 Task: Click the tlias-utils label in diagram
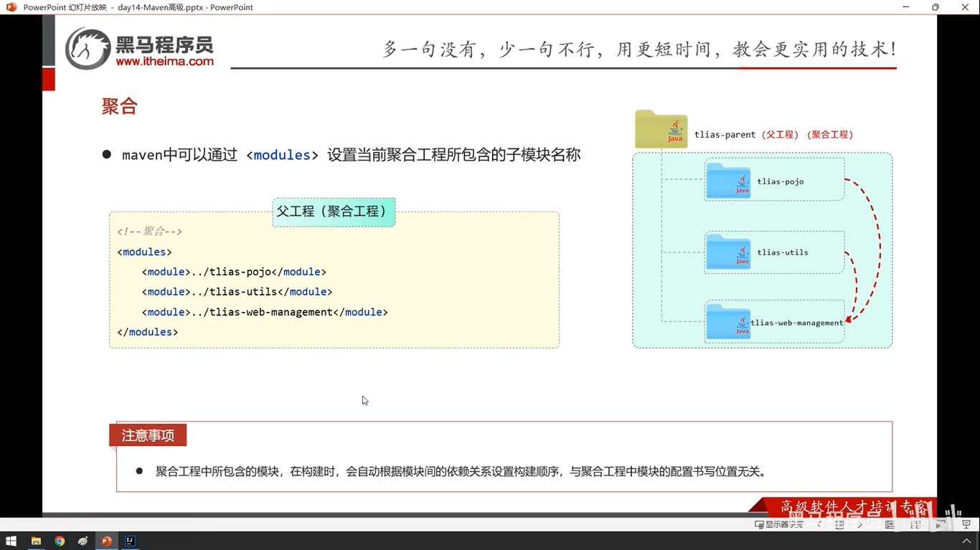[783, 252]
